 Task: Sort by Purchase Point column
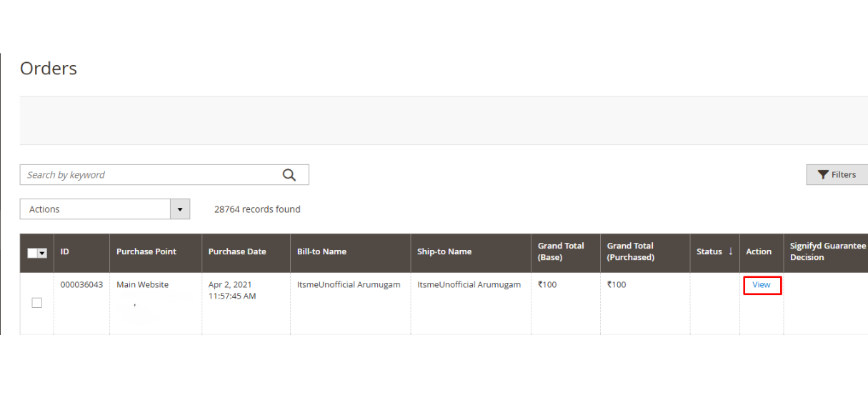(156, 252)
